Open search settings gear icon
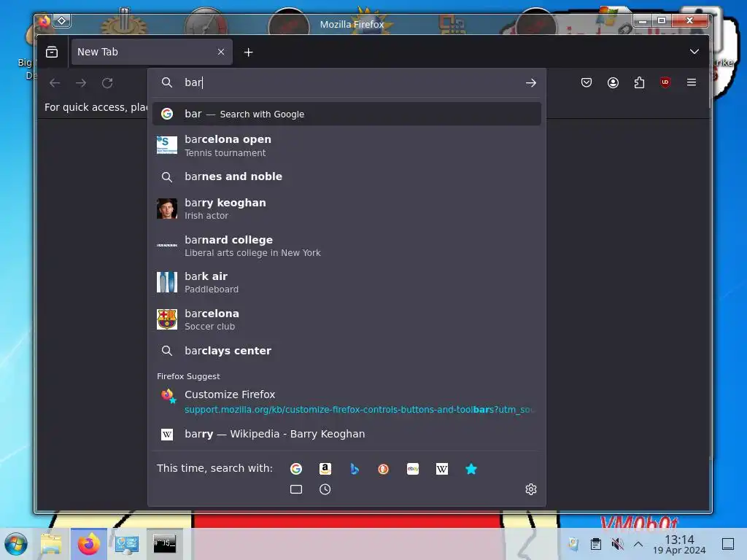Image resolution: width=747 pixels, height=560 pixels. (531, 489)
